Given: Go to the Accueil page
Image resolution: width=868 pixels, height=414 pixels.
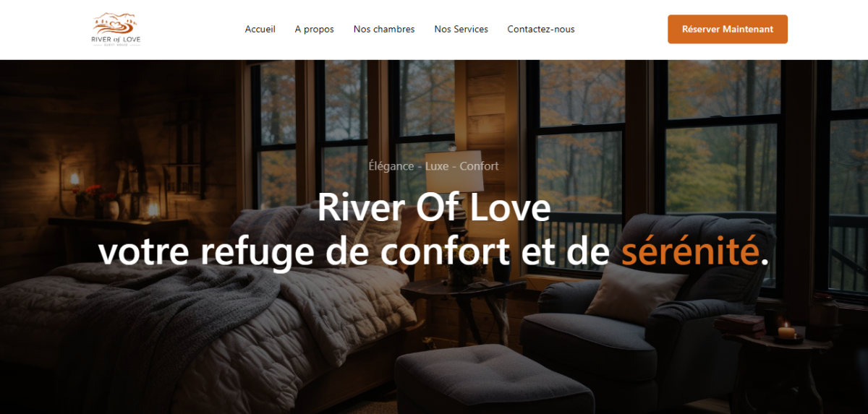Looking at the screenshot, I should pos(260,30).
